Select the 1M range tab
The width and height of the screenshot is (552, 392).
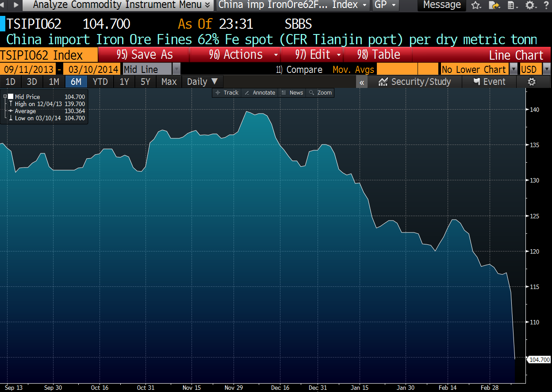pyautogui.click(x=54, y=82)
